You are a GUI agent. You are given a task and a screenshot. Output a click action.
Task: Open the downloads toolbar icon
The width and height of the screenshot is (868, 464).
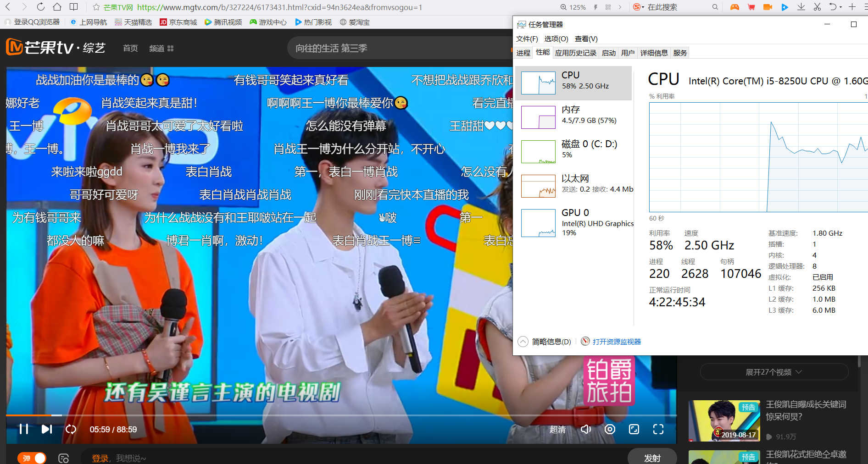[801, 7]
